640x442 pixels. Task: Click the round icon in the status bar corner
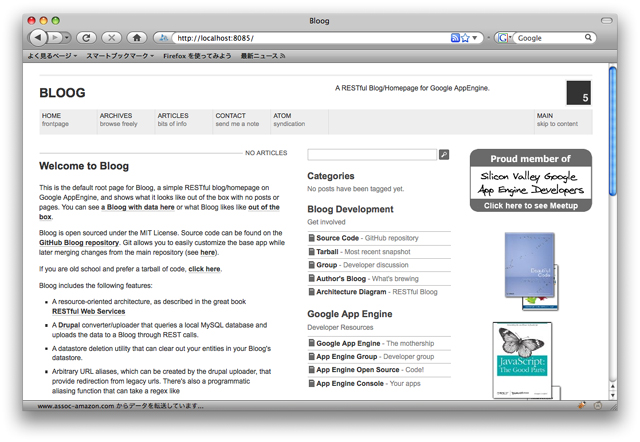tap(598, 405)
